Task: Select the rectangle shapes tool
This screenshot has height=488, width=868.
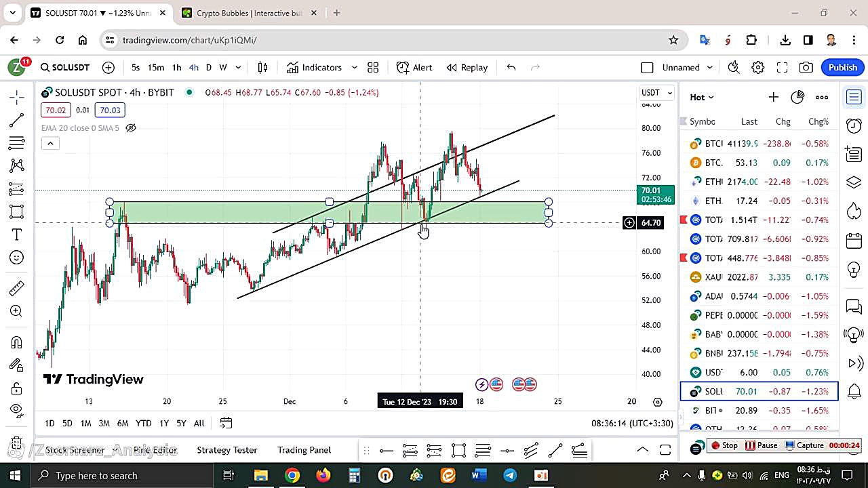Action: (17, 212)
